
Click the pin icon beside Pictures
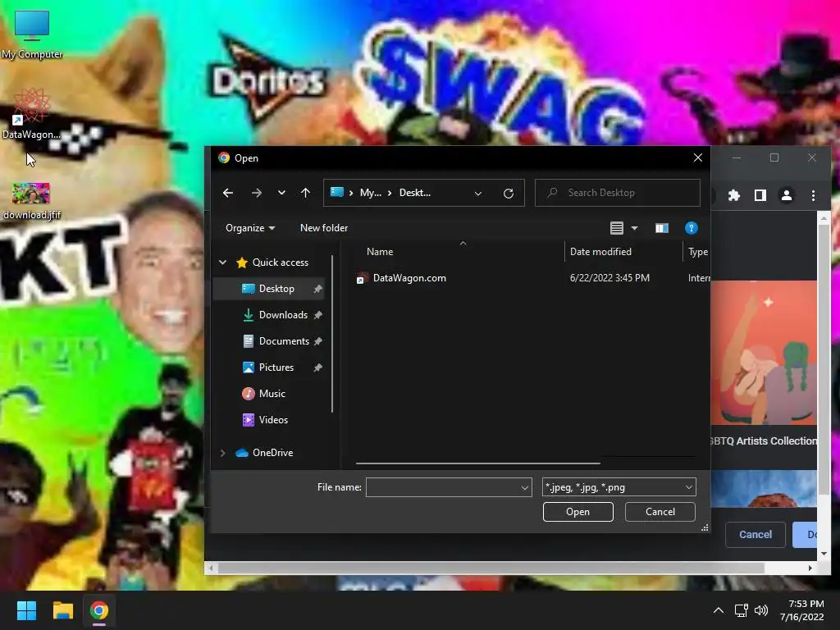[317, 367]
